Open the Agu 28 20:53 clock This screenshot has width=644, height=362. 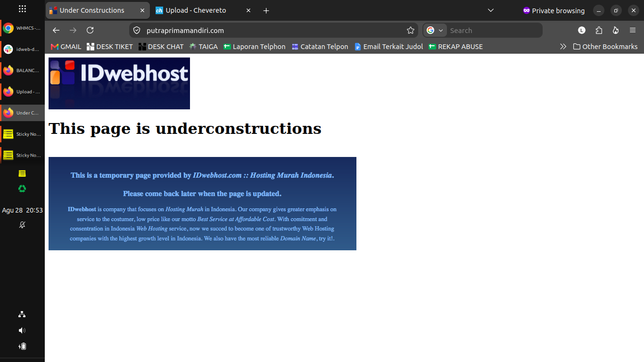tap(22, 210)
